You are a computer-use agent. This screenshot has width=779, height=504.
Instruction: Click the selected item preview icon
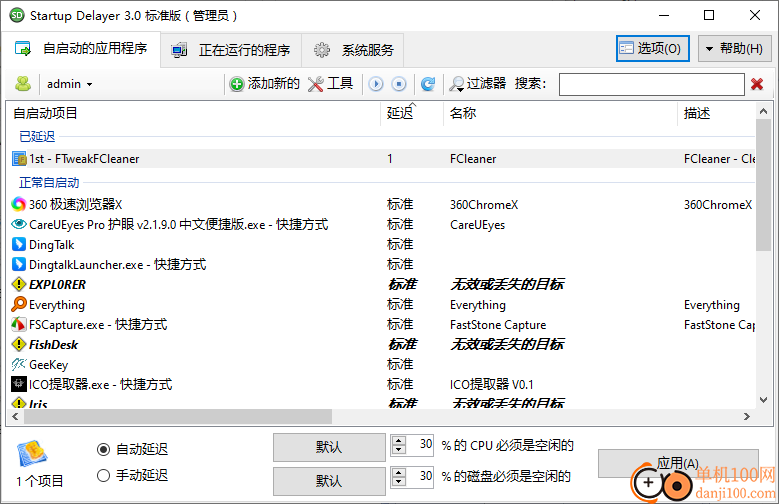pyautogui.click(x=32, y=453)
